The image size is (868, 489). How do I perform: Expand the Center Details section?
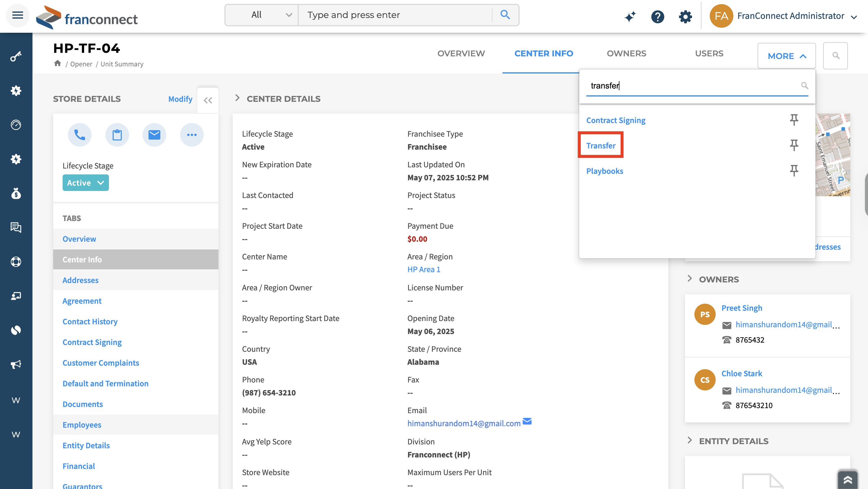(x=238, y=98)
